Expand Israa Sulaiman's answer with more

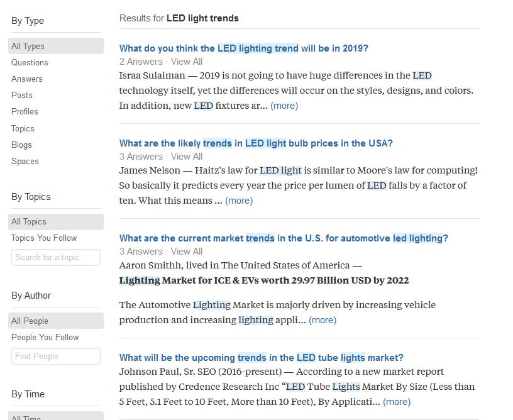(284, 106)
